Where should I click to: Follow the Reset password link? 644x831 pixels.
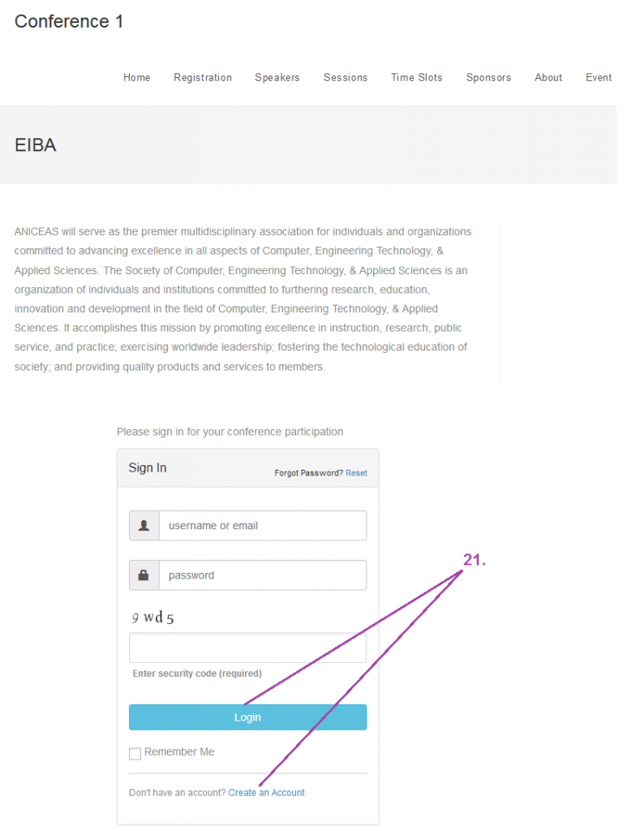[x=356, y=473]
